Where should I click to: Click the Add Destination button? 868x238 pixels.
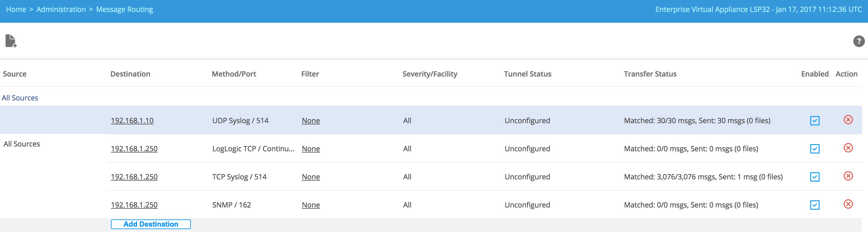(x=151, y=224)
